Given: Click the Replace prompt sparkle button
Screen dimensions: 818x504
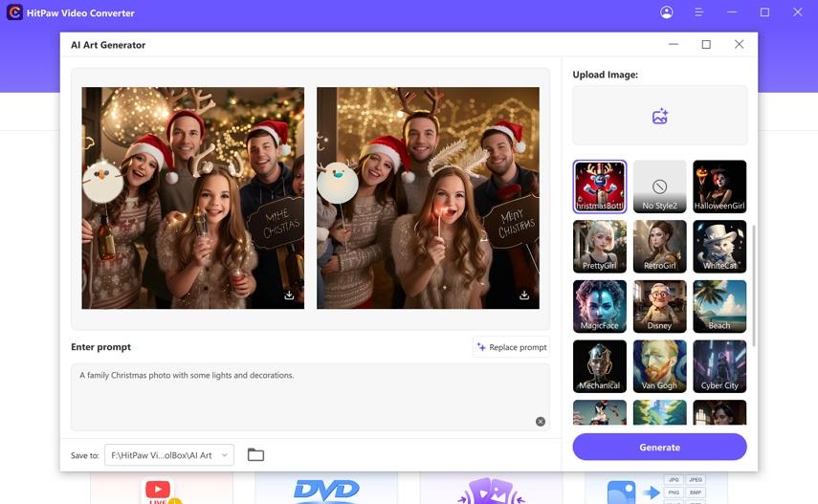Looking at the screenshot, I should (511, 347).
